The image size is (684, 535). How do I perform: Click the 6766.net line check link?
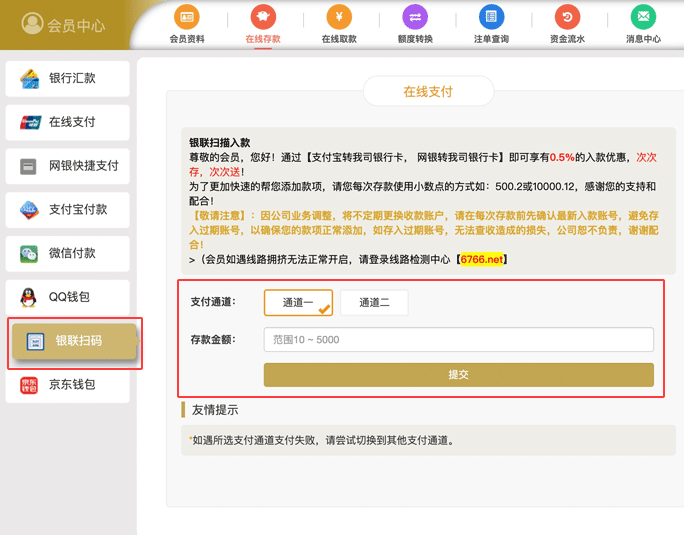coord(483,259)
